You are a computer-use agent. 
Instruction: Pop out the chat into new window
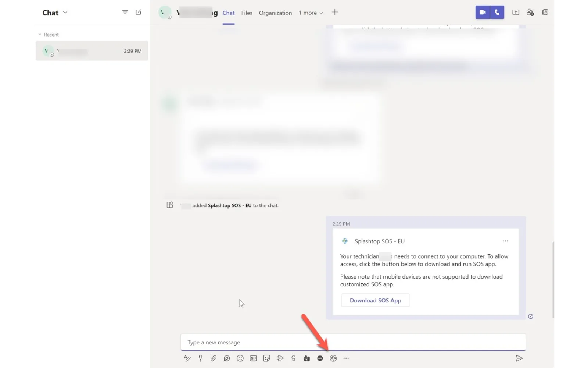tap(545, 12)
